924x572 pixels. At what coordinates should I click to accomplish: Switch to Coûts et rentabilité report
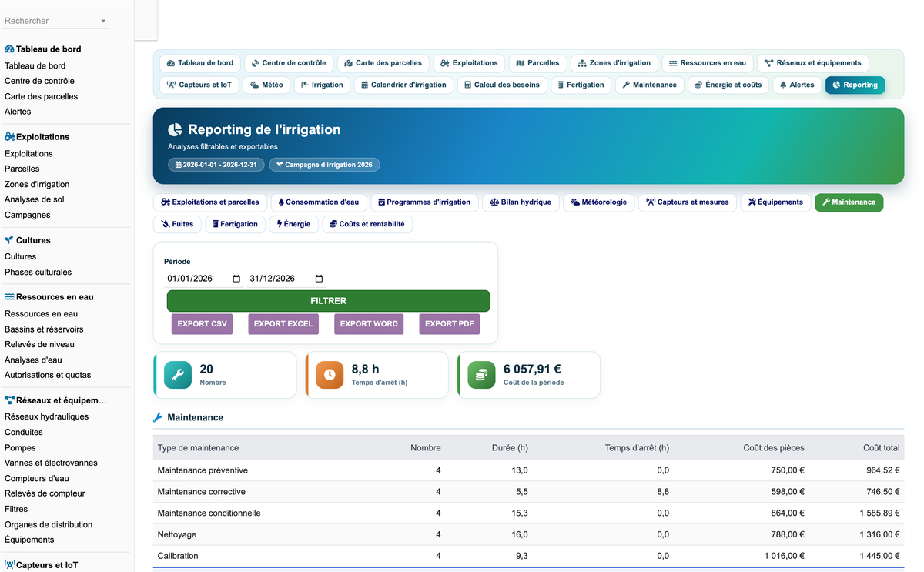pos(367,224)
